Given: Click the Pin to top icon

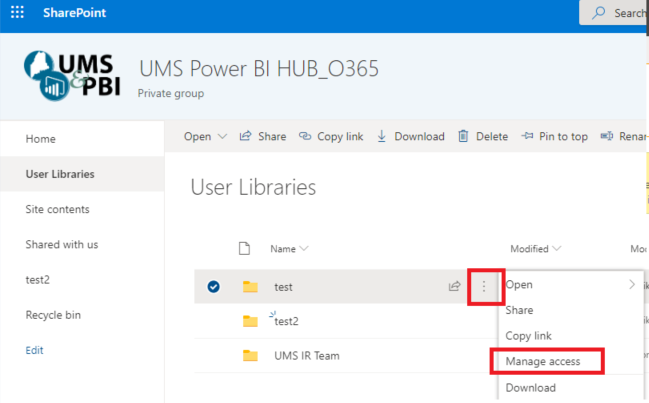Looking at the screenshot, I should [527, 136].
